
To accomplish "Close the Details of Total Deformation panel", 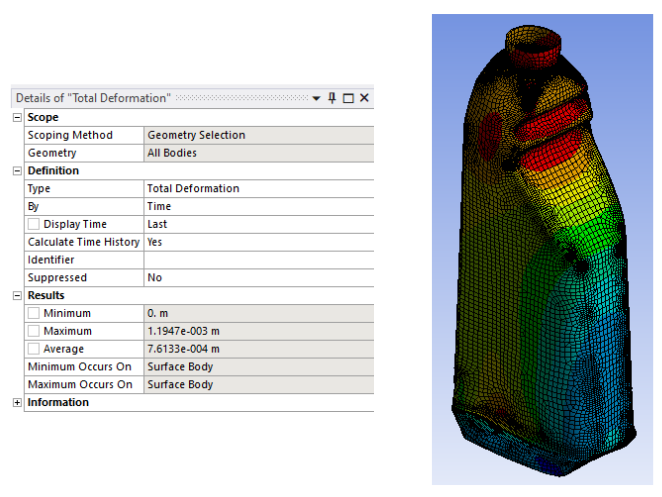I will tap(364, 98).
